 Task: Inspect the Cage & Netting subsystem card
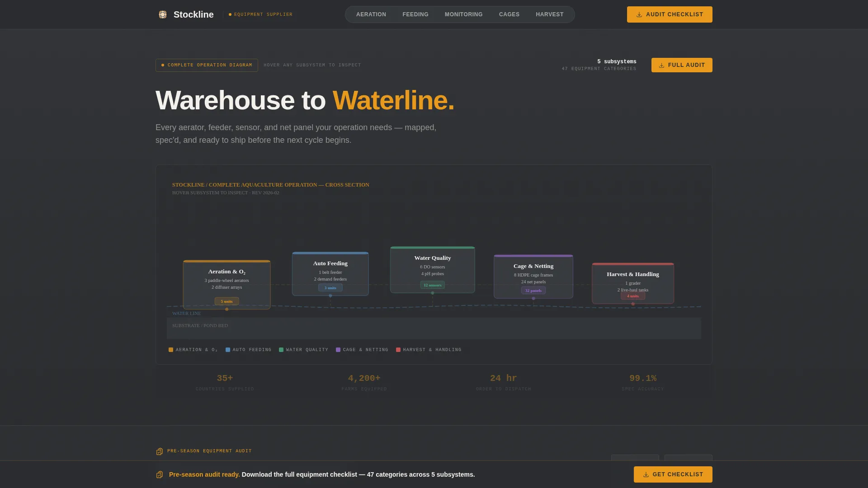(533, 277)
